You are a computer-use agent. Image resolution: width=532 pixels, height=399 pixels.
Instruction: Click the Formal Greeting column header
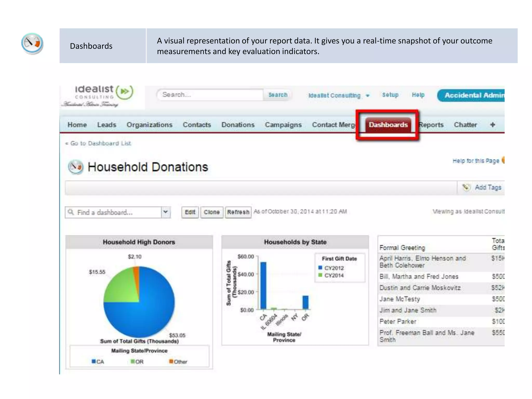(x=402, y=248)
